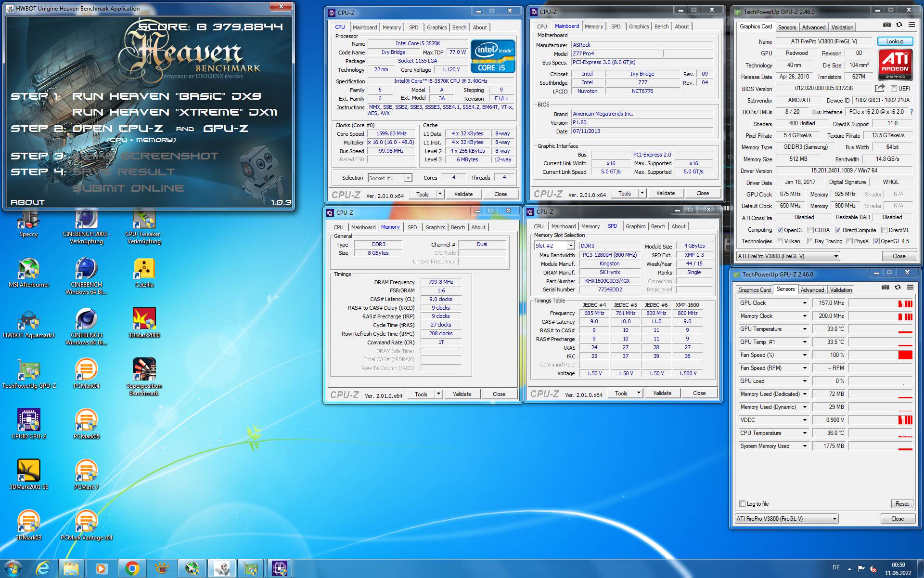
Task: Share BIOS version with export icon
Action: point(880,88)
